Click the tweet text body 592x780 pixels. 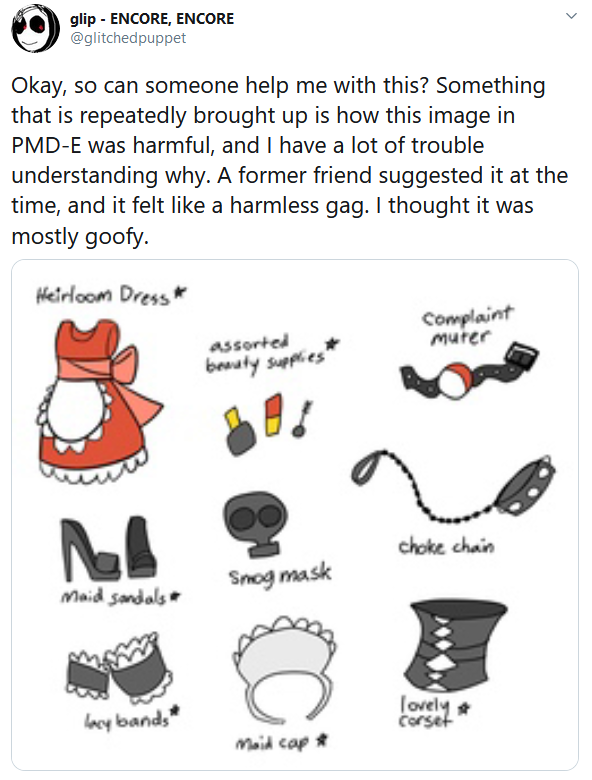pyautogui.click(x=290, y=160)
